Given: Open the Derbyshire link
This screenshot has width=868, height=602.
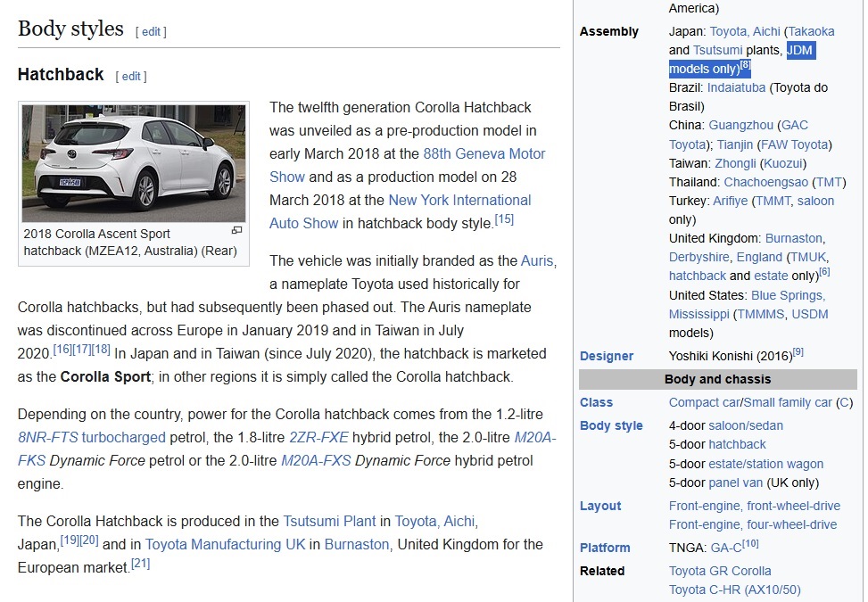Looking at the screenshot, I should click(699, 258).
